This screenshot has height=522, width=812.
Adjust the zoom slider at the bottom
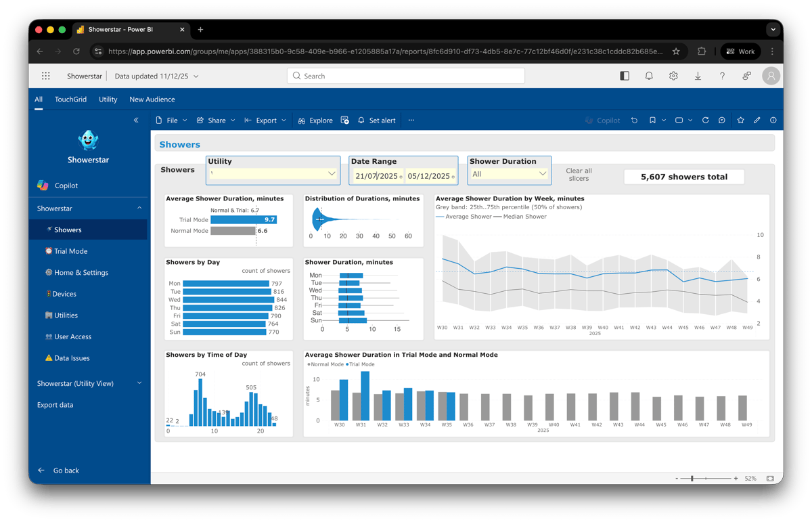[693, 478]
